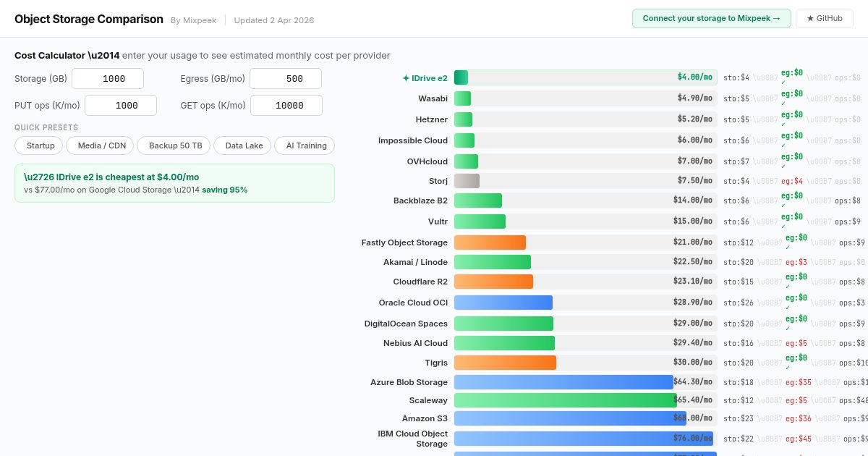This screenshot has height=456, width=868.
Task: Click the GET ops (K/mo) input field
Action: pos(286,105)
